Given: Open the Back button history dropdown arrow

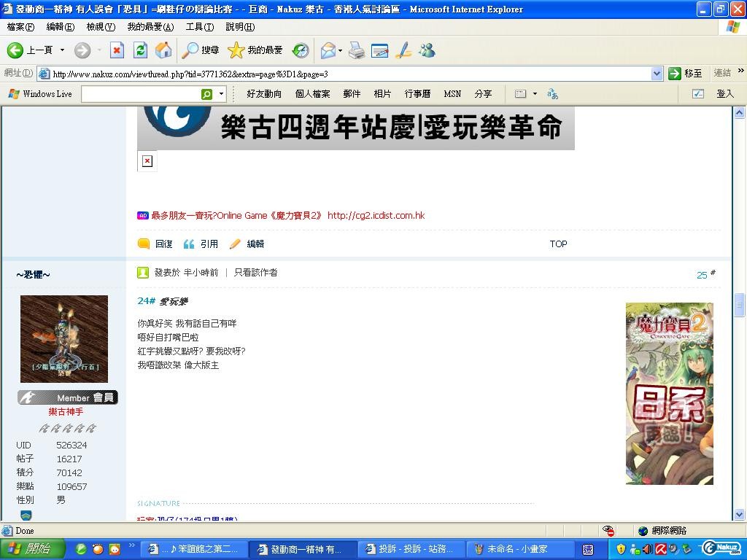Looking at the screenshot, I should tap(62, 50).
